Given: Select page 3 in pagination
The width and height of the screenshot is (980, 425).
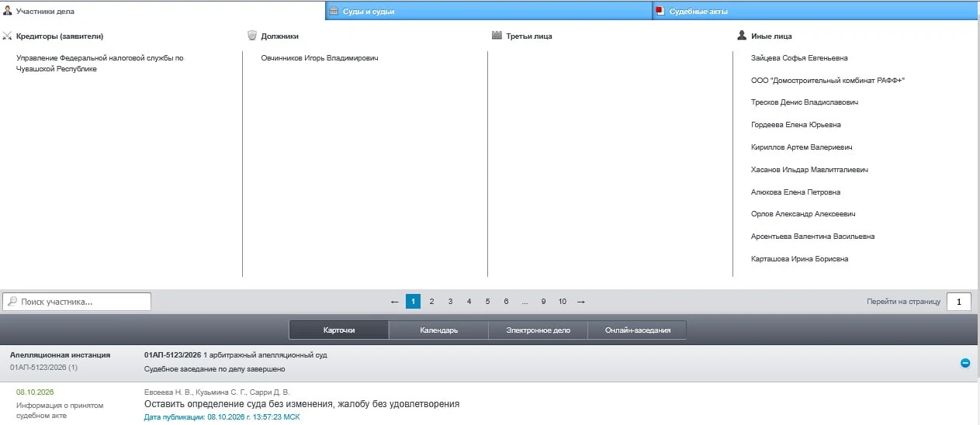Looking at the screenshot, I should tap(450, 302).
